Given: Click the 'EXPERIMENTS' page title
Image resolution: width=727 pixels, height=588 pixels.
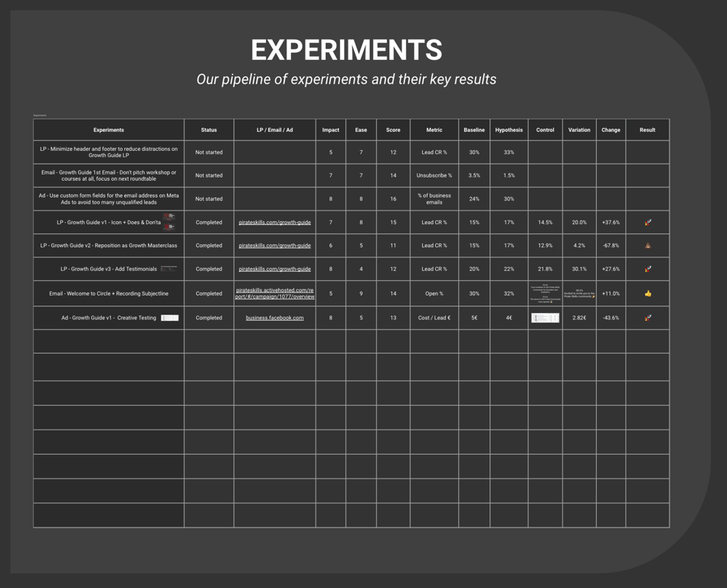Looking at the screenshot, I should [346, 50].
